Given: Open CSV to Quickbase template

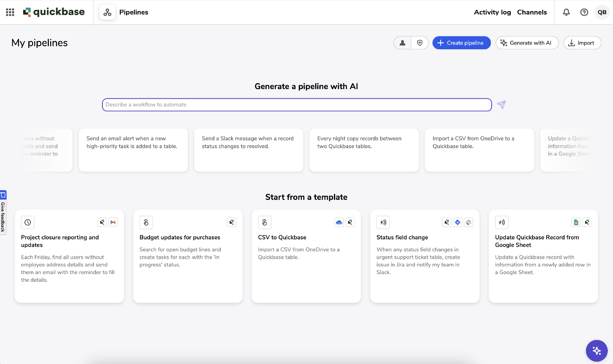Looking at the screenshot, I should [x=306, y=256].
